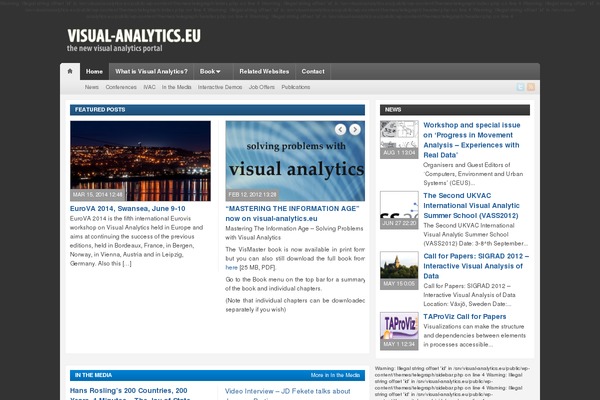Open Second UKVAC Summer School news link
The width and height of the screenshot is (600, 400).
[x=471, y=206]
